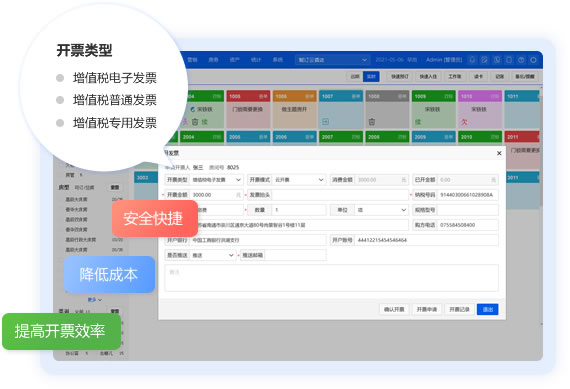The image size is (570, 389).
Task: Select 增值税电子发票 radio option
Action: 60,78
